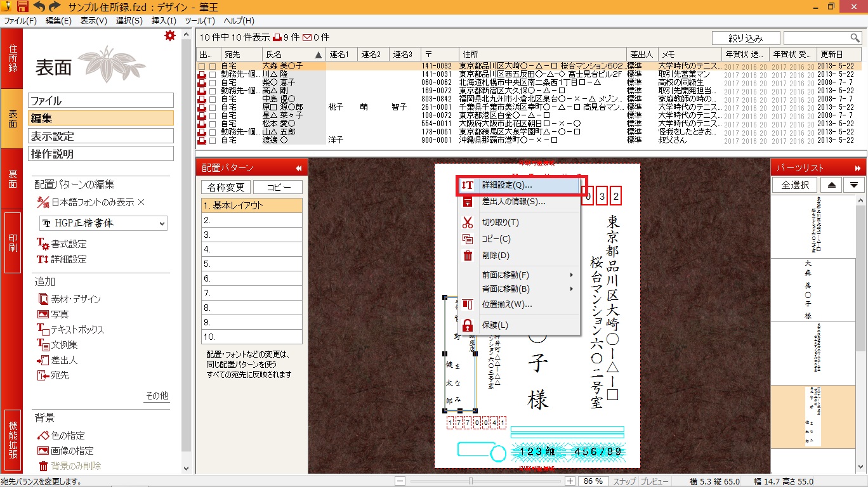Collapse the 配置パターン panel
The image size is (868, 487).
298,168
